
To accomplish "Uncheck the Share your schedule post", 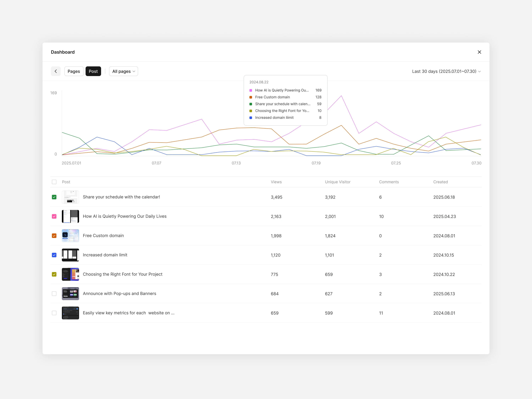I will pos(54,197).
